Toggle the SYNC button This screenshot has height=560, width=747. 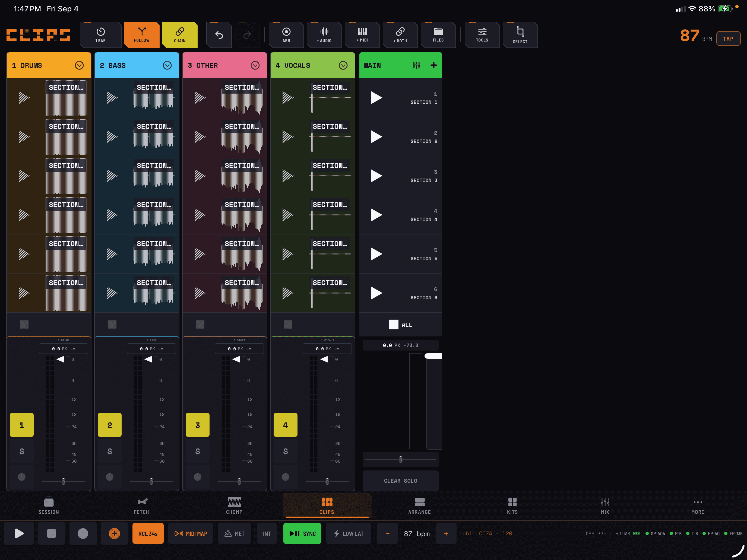click(302, 534)
